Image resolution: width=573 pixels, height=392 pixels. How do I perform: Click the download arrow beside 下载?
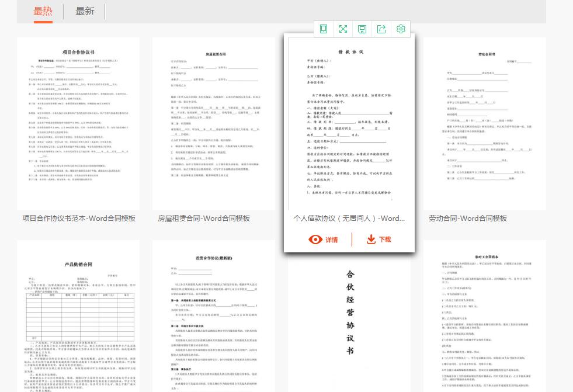(370, 239)
